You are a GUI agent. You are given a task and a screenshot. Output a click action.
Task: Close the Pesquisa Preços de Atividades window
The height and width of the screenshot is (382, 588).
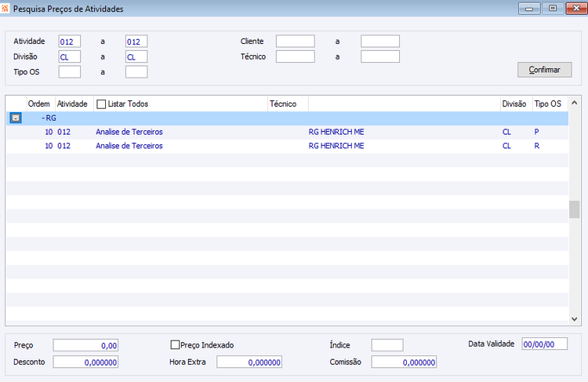tap(576, 9)
